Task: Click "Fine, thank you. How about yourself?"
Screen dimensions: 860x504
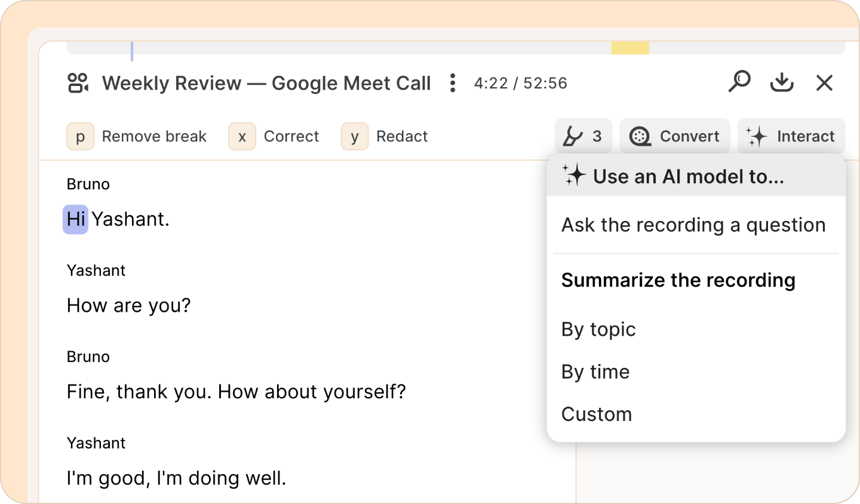Action: point(236,392)
